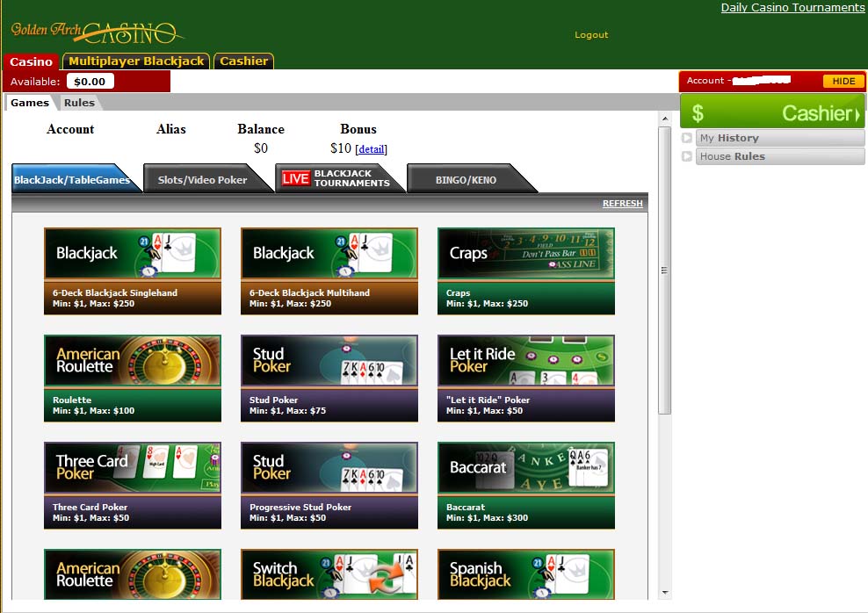Image resolution: width=868 pixels, height=613 pixels.
Task: Start the Baccarat game
Action: [x=525, y=484]
